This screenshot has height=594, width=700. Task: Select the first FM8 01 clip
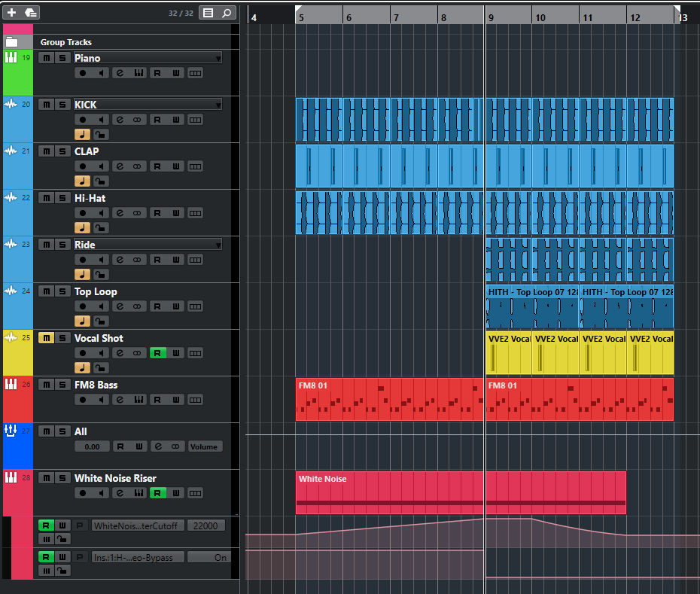coord(389,399)
